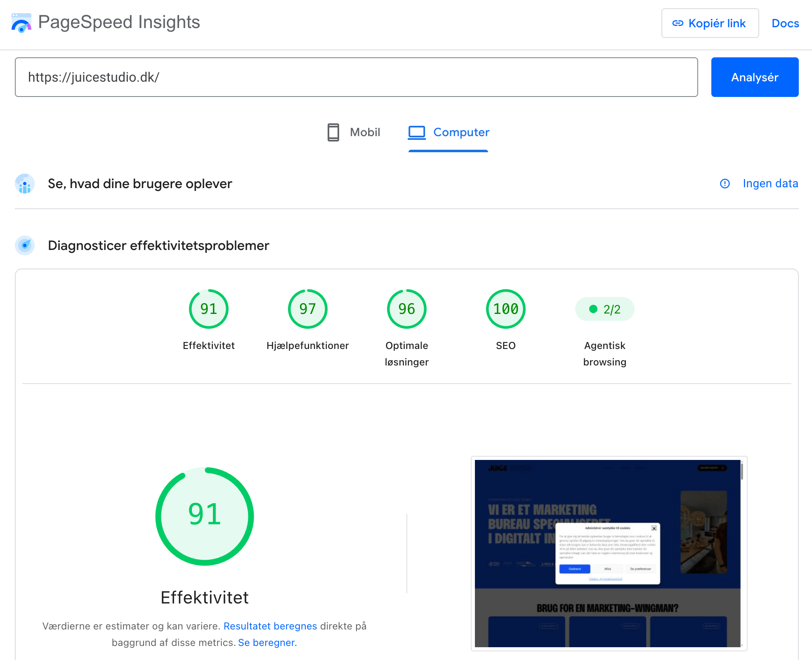
Task: Open Agentisk browsing 2/2 badge
Action: [605, 309]
